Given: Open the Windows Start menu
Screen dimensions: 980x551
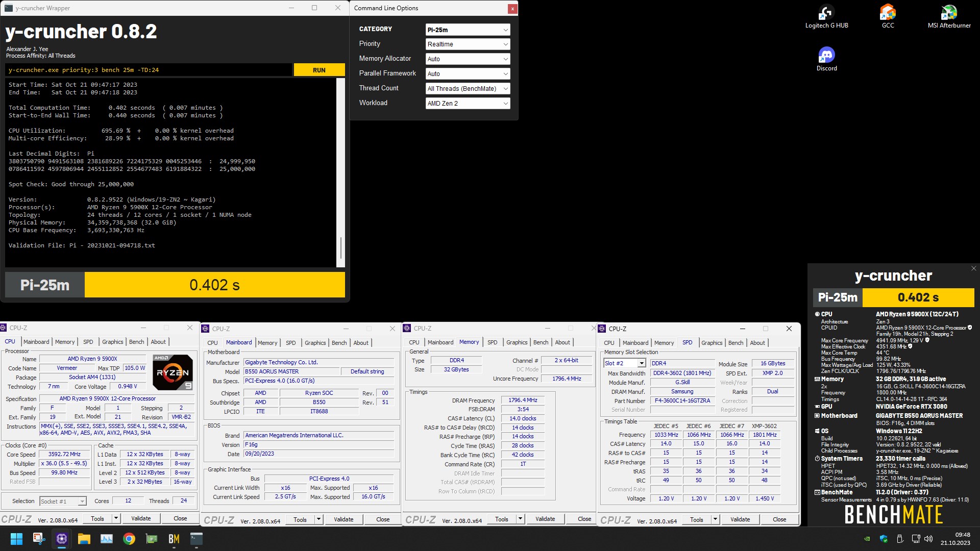Looking at the screenshot, I should 16,539.
